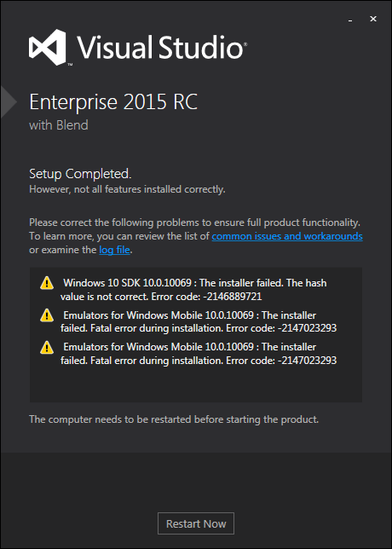Click the Restart Now button
The width and height of the screenshot is (392, 549).
[196, 523]
